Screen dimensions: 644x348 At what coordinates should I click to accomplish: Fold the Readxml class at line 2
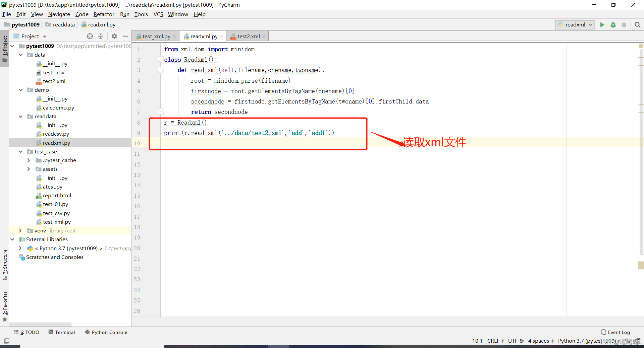pos(161,59)
